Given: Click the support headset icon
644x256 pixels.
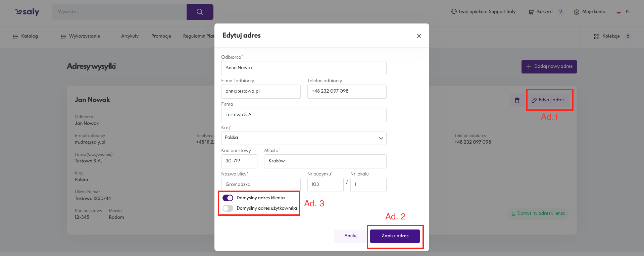Looking at the screenshot, I should pos(454,11).
